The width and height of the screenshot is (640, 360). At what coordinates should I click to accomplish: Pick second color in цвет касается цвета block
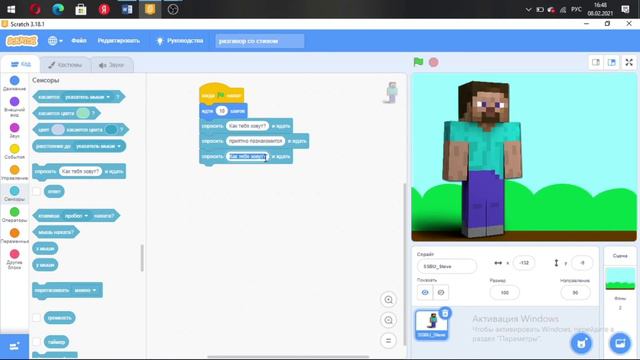111,130
